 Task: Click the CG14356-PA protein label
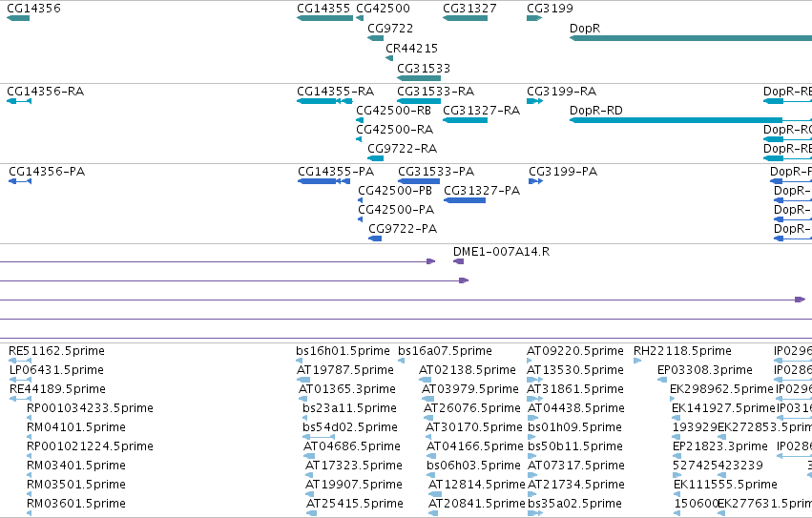click(47, 172)
